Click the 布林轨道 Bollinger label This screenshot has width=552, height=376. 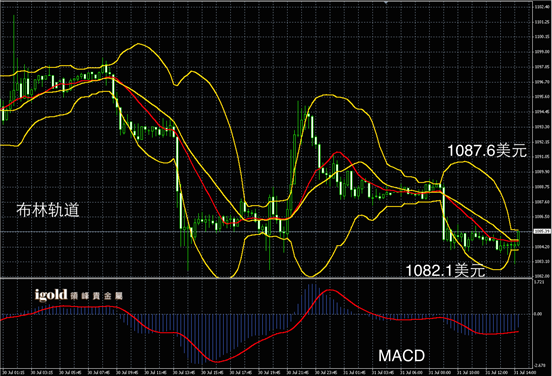48,210
